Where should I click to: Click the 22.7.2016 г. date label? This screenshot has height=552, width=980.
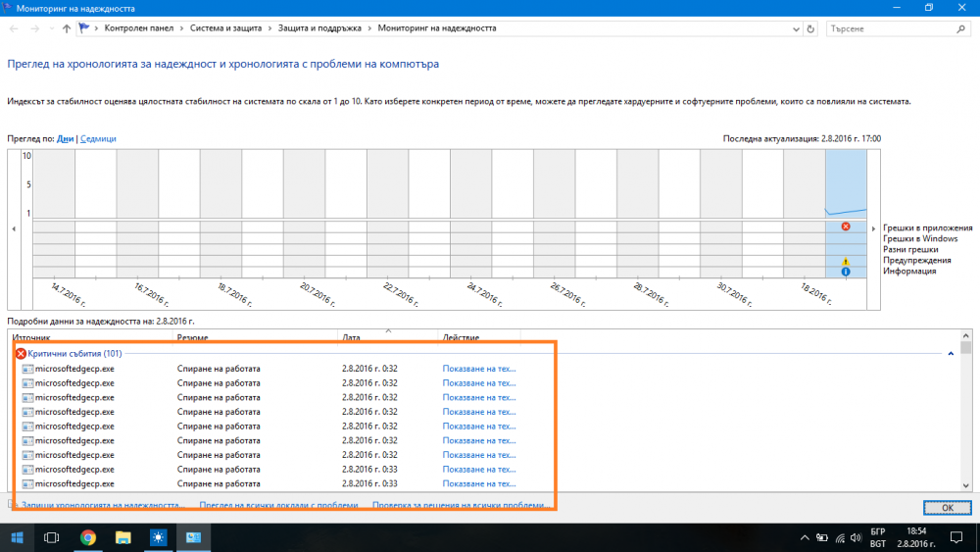[x=400, y=294]
